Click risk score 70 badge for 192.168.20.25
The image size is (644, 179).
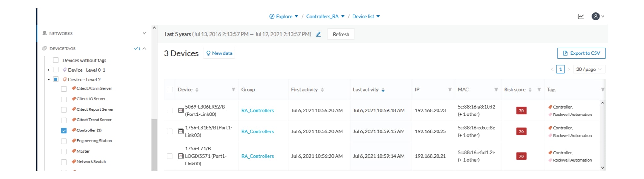pyautogui.click(x=521, y=131)
